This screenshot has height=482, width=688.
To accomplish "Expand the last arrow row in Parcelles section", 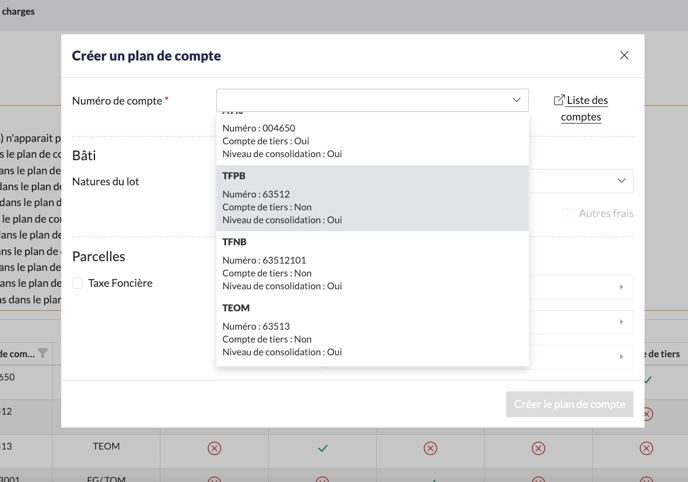I will point(621,356).
